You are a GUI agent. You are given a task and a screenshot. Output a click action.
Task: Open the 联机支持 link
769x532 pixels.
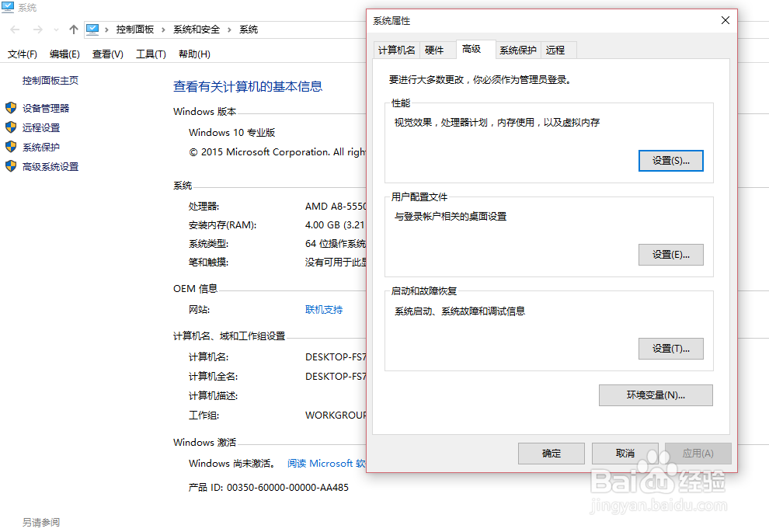pos(323,309)
